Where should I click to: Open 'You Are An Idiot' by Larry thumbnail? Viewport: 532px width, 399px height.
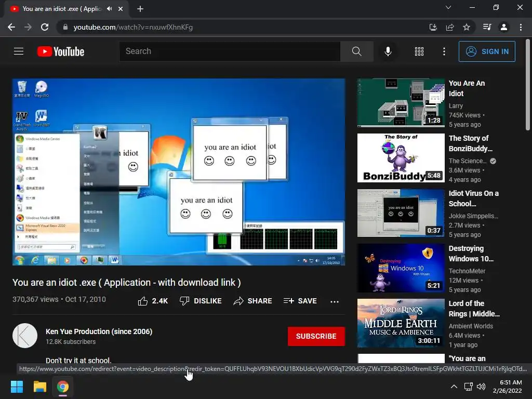401,103
